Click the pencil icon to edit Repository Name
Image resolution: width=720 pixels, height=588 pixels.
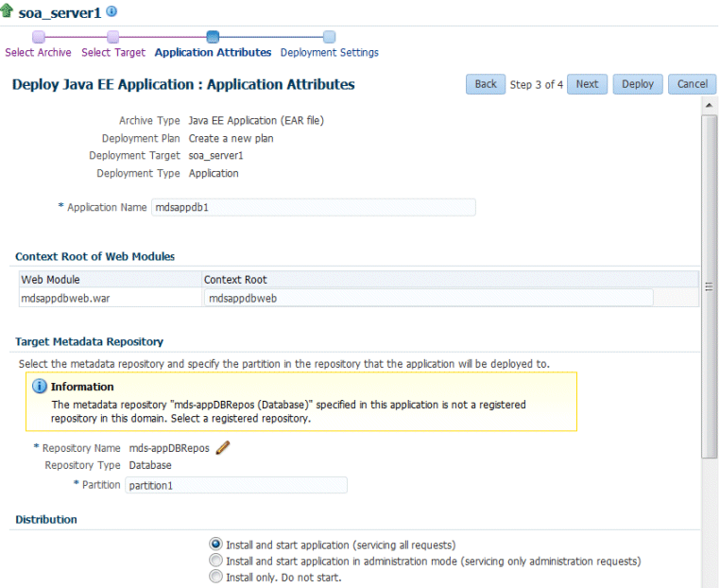(223, 447)
